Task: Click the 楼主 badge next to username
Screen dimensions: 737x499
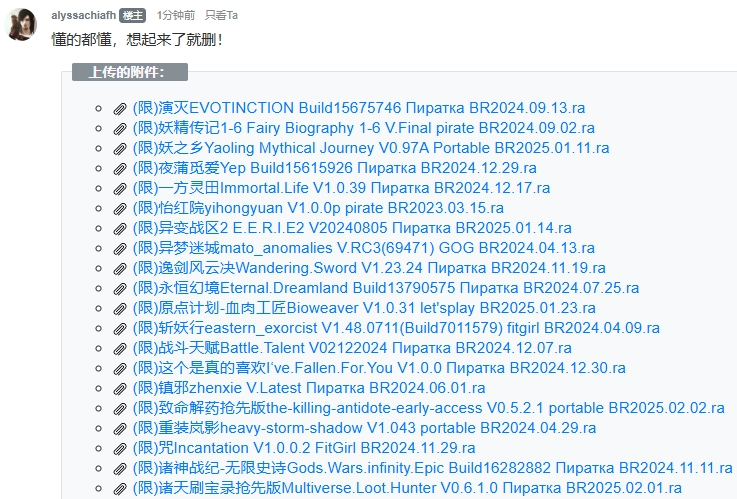Action: coord(132,16)
